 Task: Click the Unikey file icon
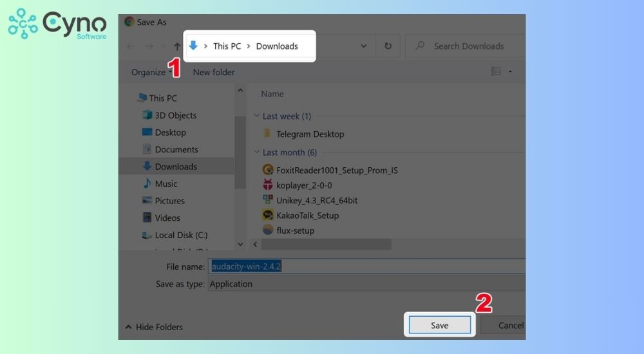tap(268, 200)
